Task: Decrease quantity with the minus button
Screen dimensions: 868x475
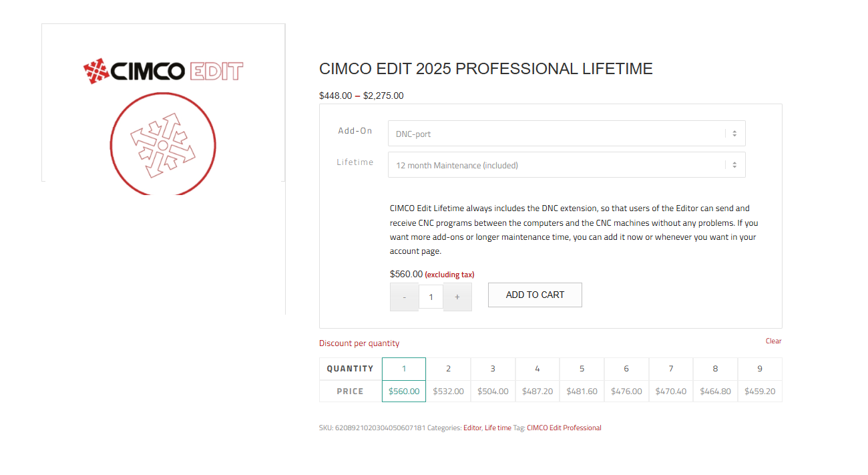Action: pyautogui.click(x=404, y=297)
